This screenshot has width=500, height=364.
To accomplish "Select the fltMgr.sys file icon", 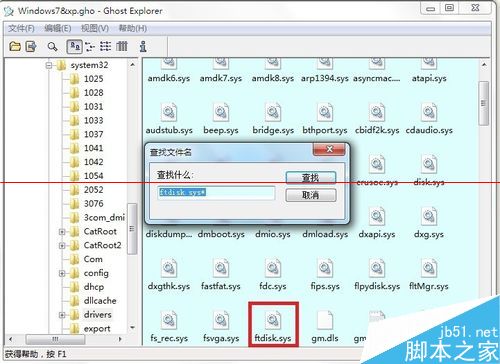I will (x=429, y=268).
